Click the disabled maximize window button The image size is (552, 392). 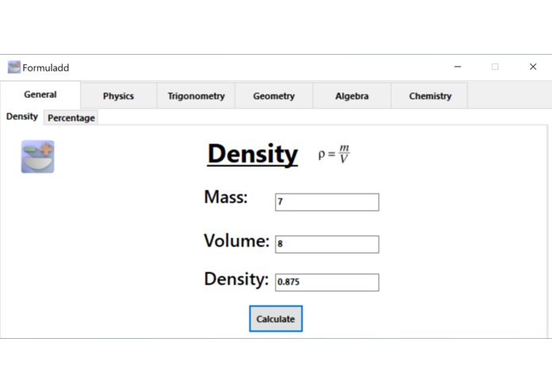(x=495, y=67)
